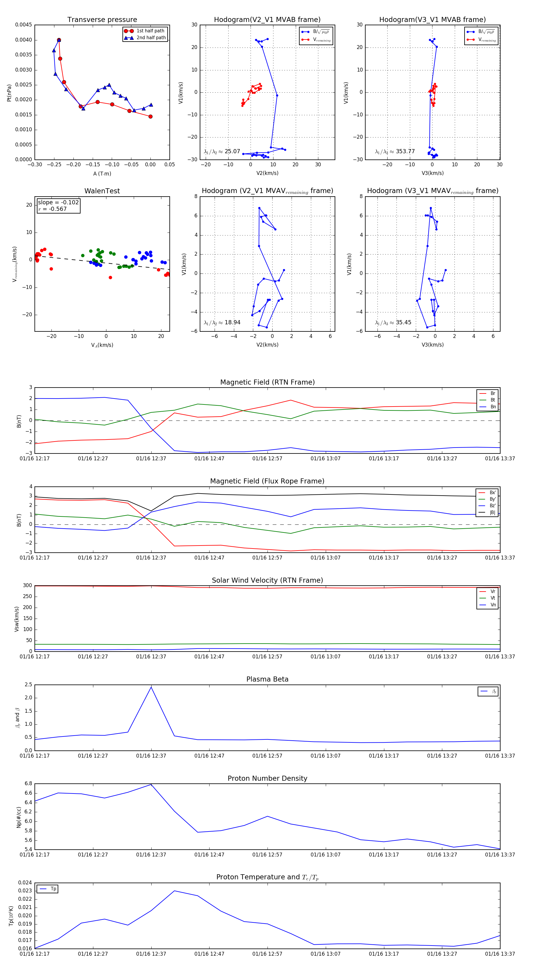The height and width of the screenshot is (980, 535).
Task: Click the 'Vr' legend entry
Action: coord(488,591)
